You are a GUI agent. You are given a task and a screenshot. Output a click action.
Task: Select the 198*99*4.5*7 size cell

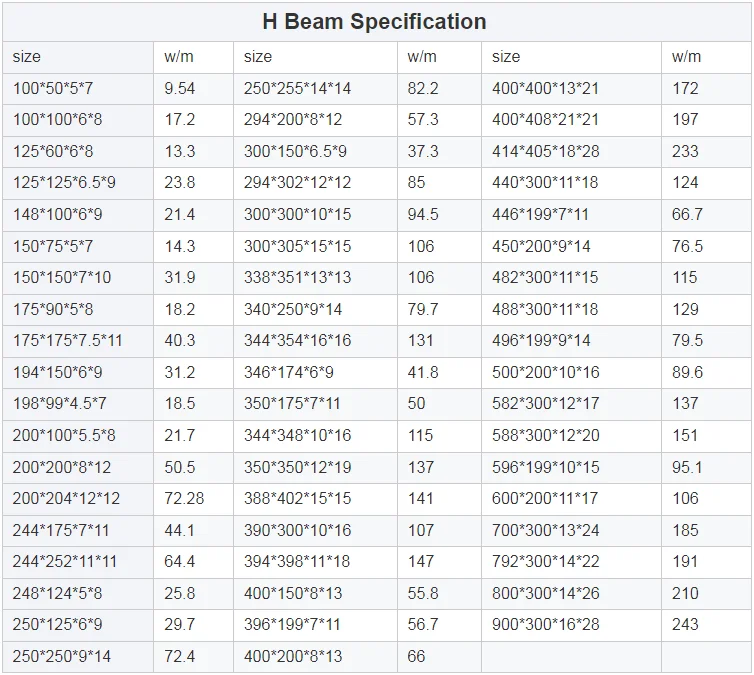click(x=60, y=403)
